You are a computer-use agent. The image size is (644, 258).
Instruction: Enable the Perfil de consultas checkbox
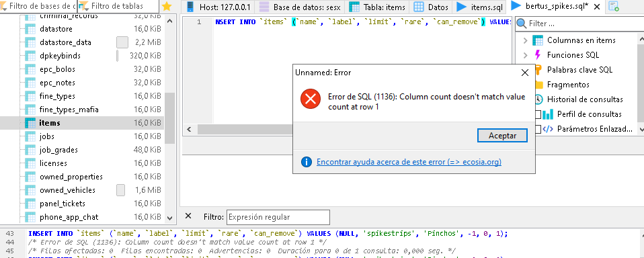pos(538,114)
